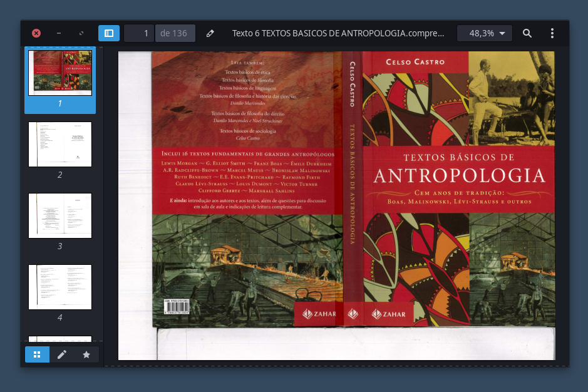Select the thumbnails grid icon in the sidebar
The width and height of the screenshot is (588, 392).
tap(38, 354)
